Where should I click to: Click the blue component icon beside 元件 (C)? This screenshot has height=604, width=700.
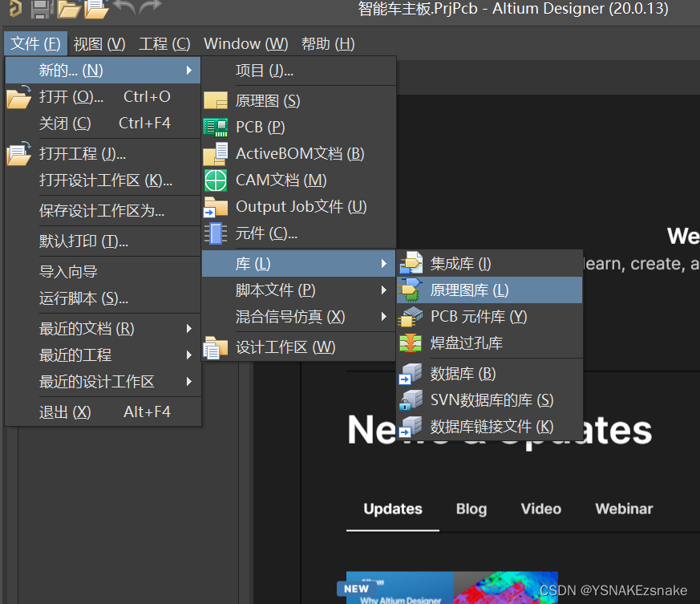click(216, 233)
